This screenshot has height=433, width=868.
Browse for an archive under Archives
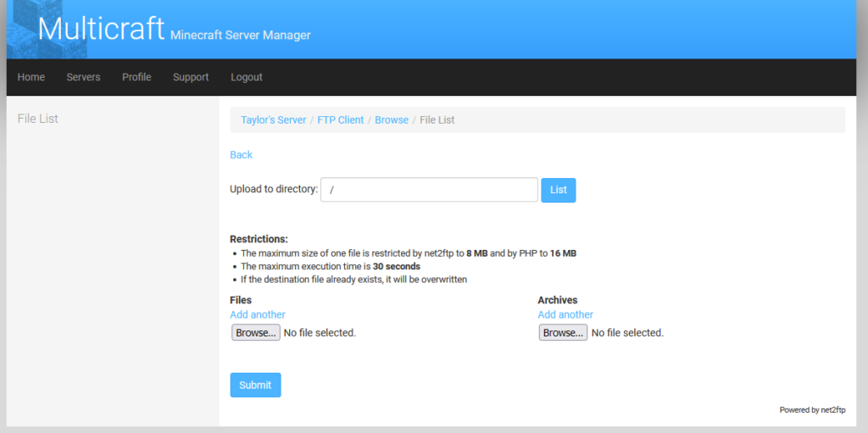[x=563, y=333]
